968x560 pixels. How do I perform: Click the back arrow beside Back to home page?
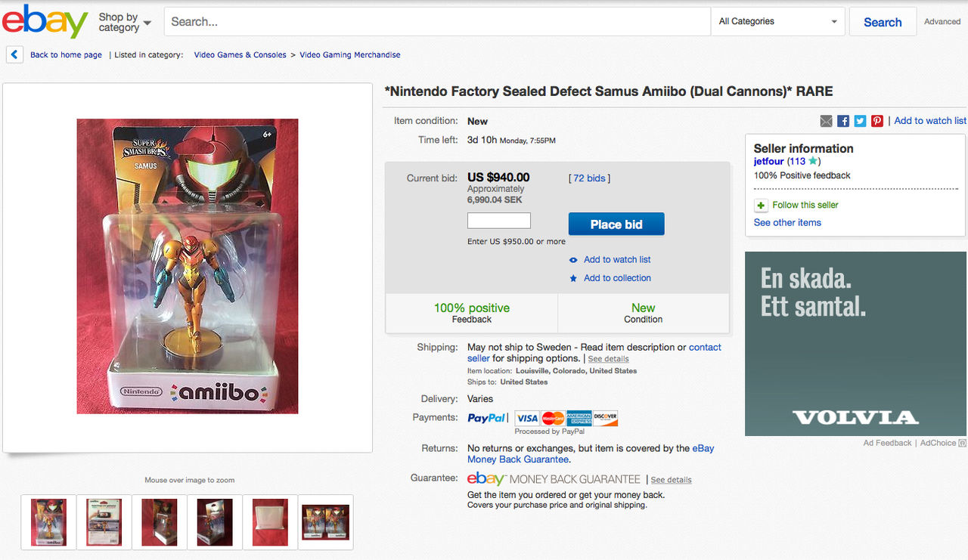(x=14, y=54)
